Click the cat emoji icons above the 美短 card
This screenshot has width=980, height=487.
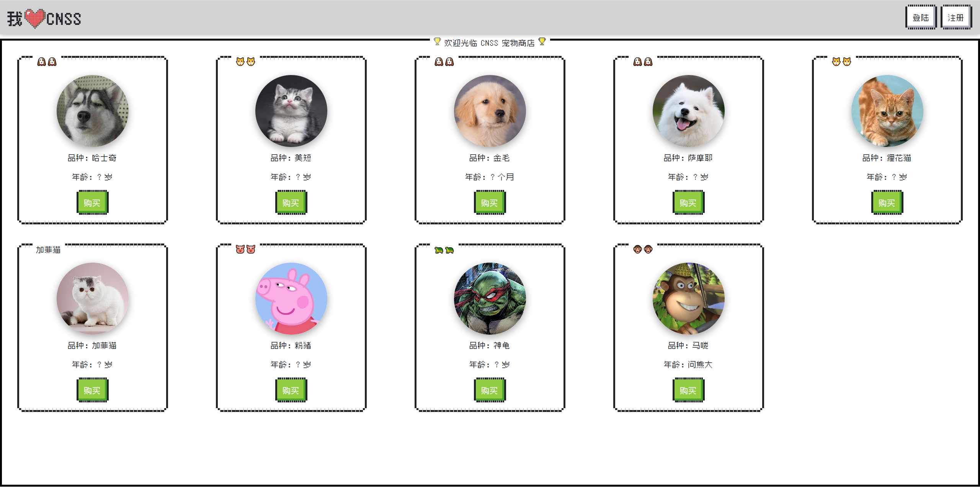pyautogui.click(x=245, y=62)
